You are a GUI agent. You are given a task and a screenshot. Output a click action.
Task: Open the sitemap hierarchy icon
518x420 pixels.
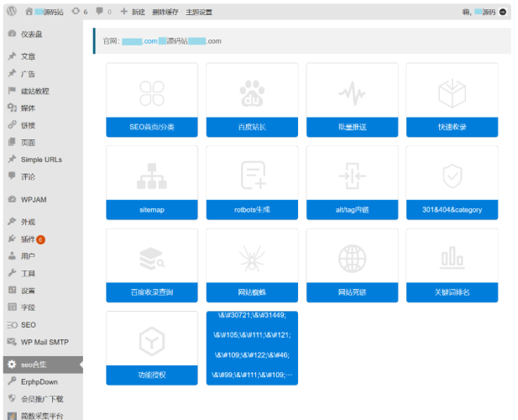tap(152, 174)
